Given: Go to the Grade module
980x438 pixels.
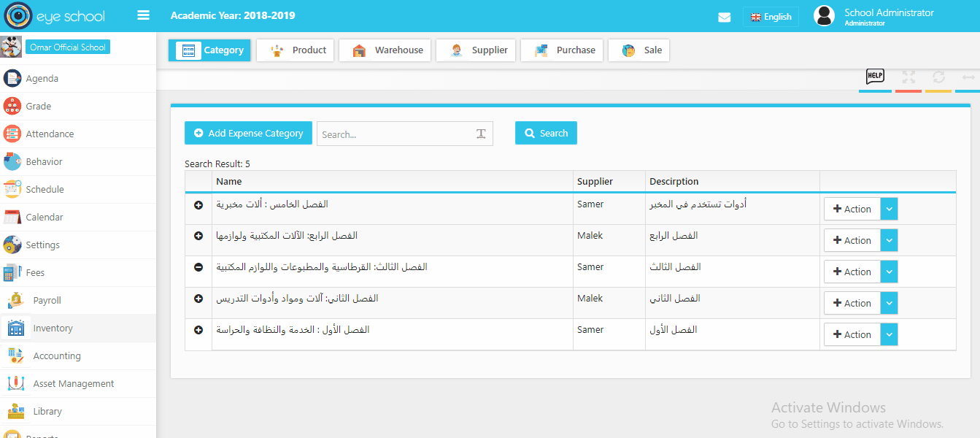Looking at the screenshot, I should click(78, 107).
